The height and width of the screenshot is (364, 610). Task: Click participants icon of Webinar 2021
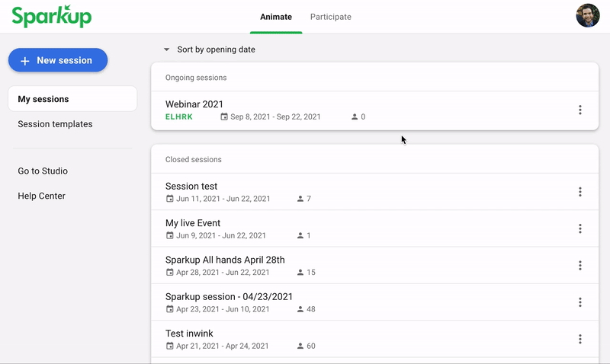pyautogui.click(x=355, y=117)
